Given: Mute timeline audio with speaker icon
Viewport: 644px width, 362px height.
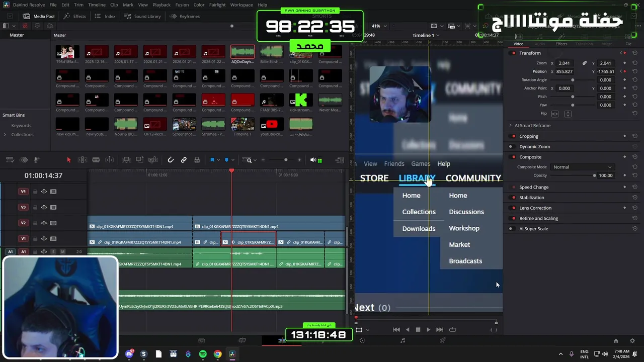Looking at the screenshot, I should coord(313,160).
